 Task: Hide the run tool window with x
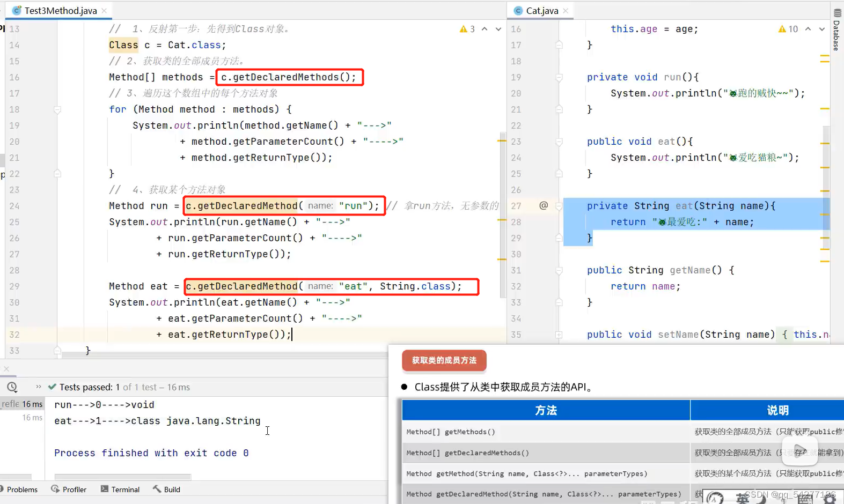[x=6, y=369]
